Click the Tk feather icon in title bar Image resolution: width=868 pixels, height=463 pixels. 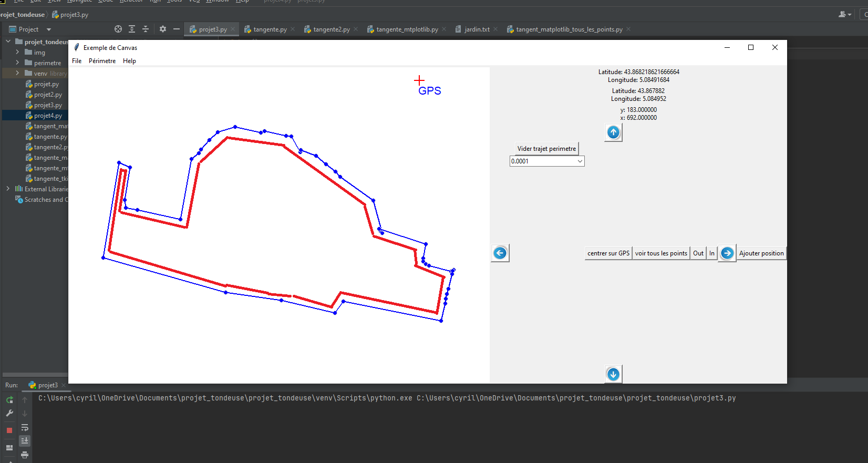[77, 47]
